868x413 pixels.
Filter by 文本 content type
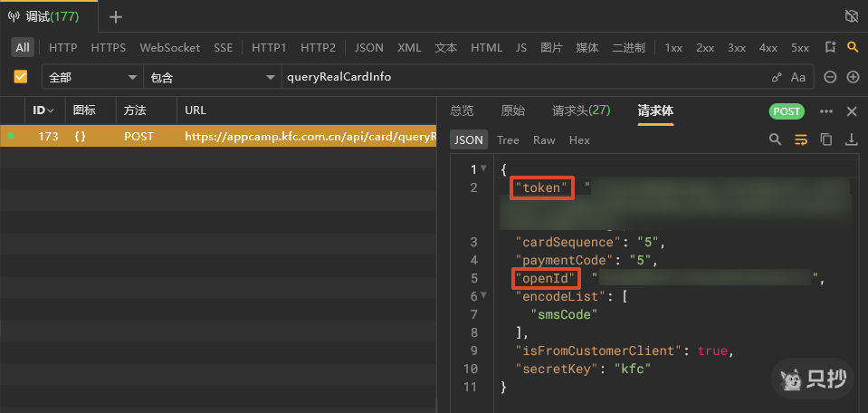(x=446, y=48)
